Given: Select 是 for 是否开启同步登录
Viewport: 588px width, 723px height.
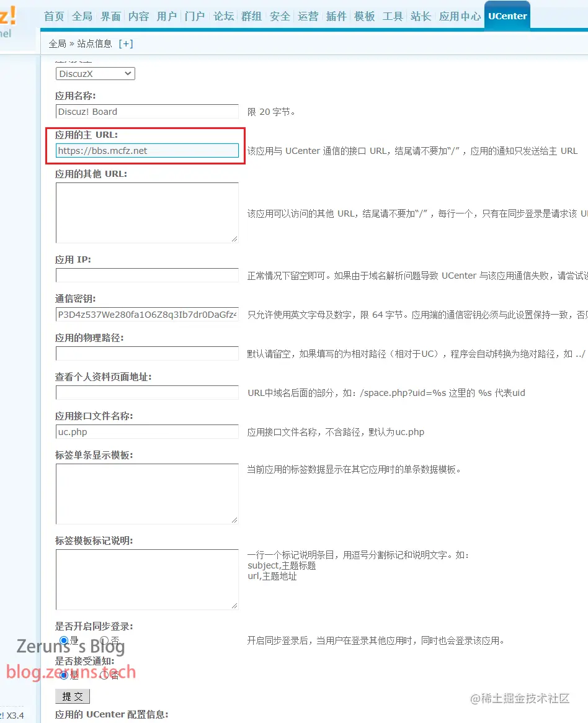Looking at the screenshot, I should coord(64,640).
